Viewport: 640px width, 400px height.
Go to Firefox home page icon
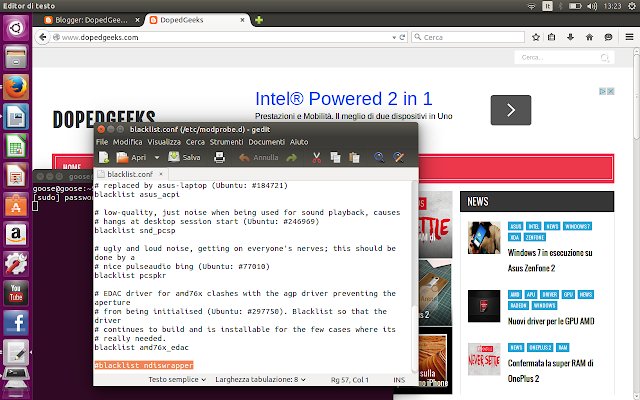[589, 37]
